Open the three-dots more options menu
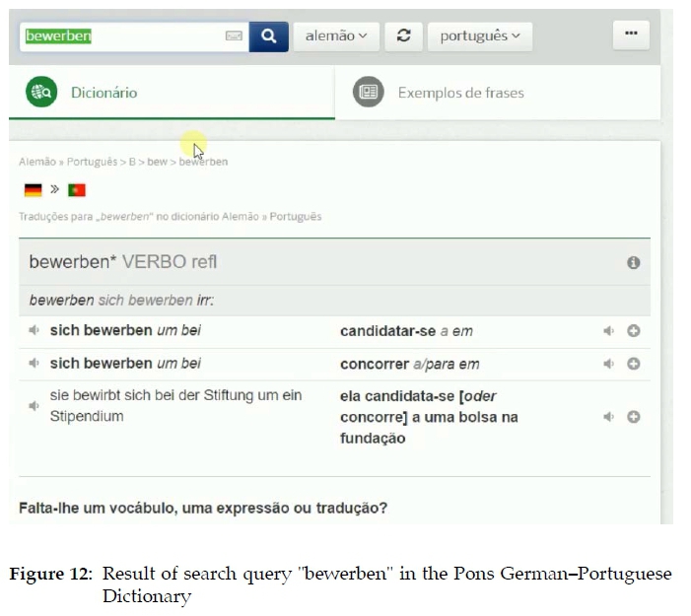Viewport: 691px width, 616px height. point(631,34)
